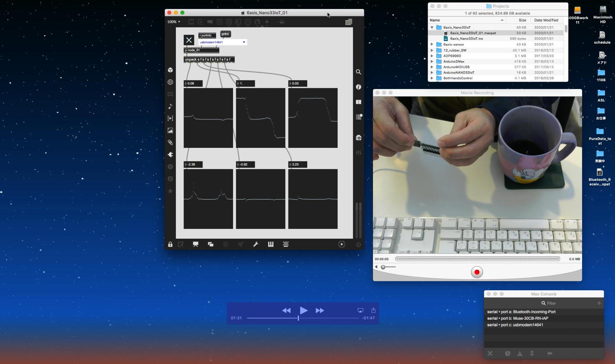Add a comment box from top toolbar

(x=210, y=22)
